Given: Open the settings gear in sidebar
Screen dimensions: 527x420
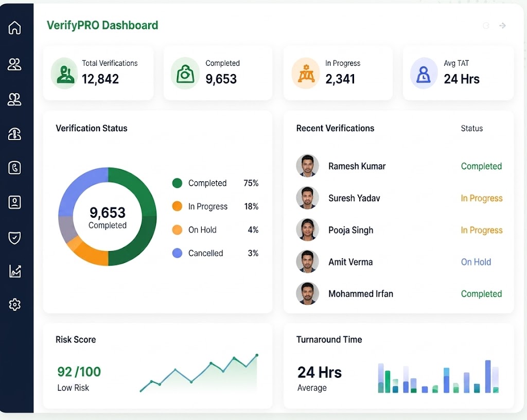Looking at the screenshot, I should pyautogui.click(x=14, y=304).
